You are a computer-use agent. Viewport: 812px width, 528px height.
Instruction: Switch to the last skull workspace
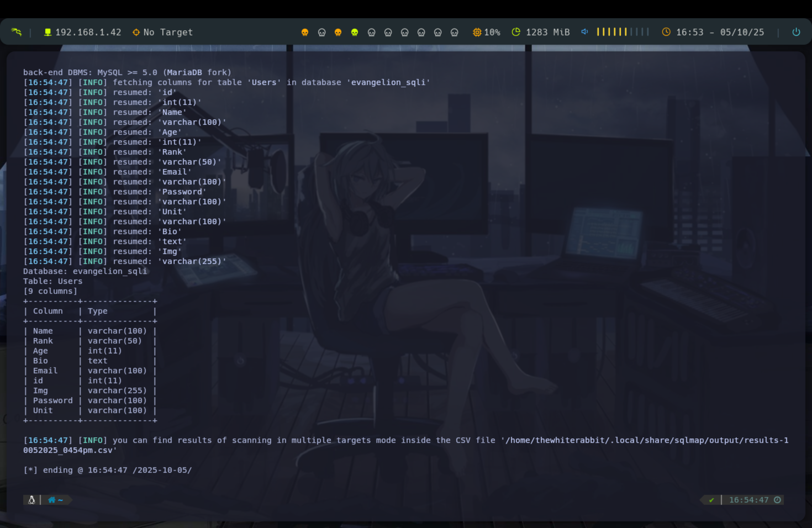[454, 32]
